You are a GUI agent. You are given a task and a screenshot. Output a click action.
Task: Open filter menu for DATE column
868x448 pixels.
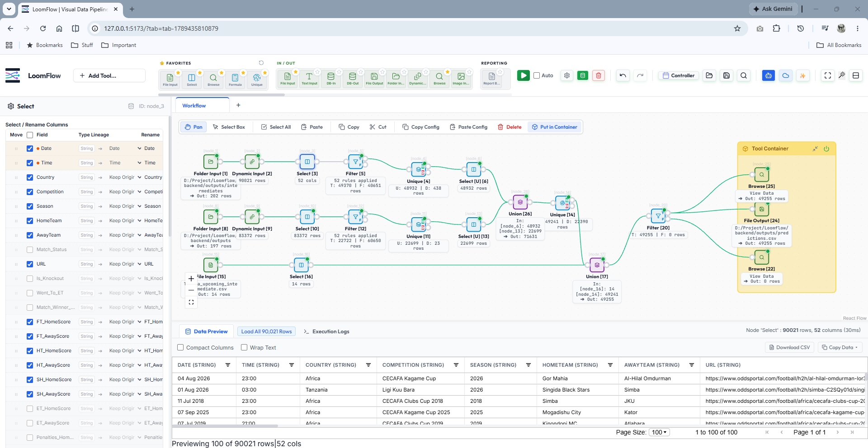228,365
